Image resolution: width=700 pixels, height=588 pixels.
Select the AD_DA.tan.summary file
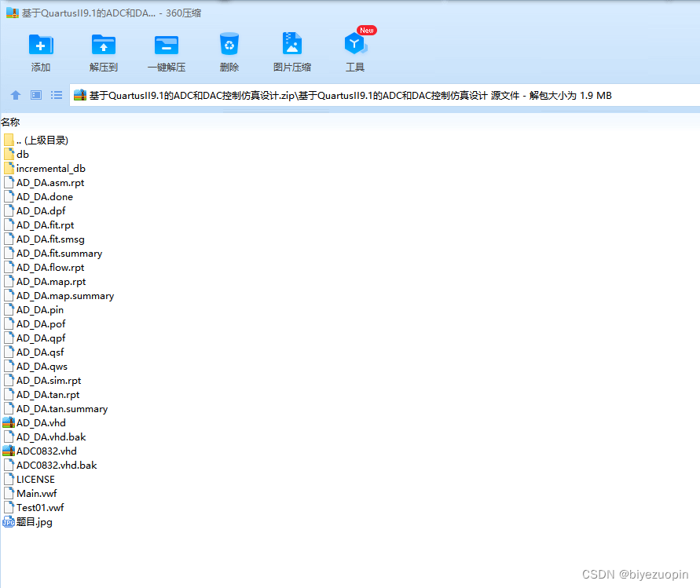coord(55,409)
